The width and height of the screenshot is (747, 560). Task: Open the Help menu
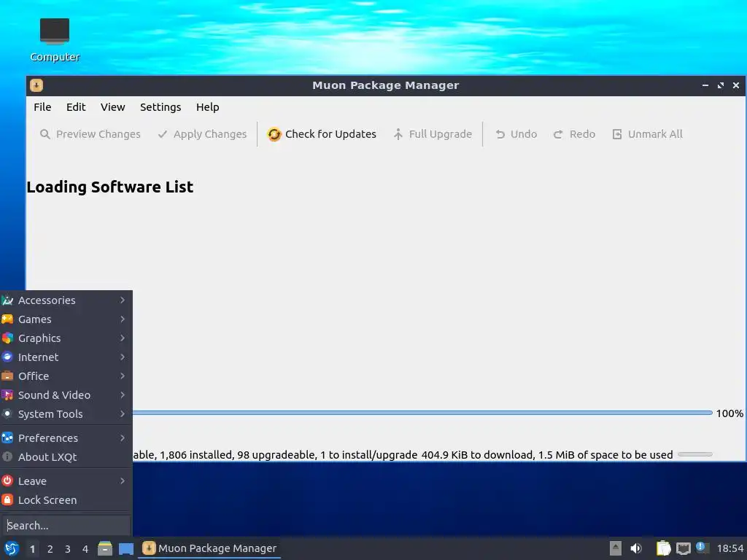click(x=207, y=107)
